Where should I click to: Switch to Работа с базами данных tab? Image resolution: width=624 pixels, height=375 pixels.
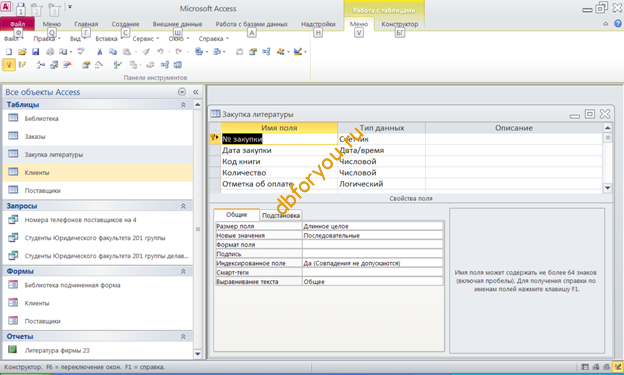click(x=252, y=24)
